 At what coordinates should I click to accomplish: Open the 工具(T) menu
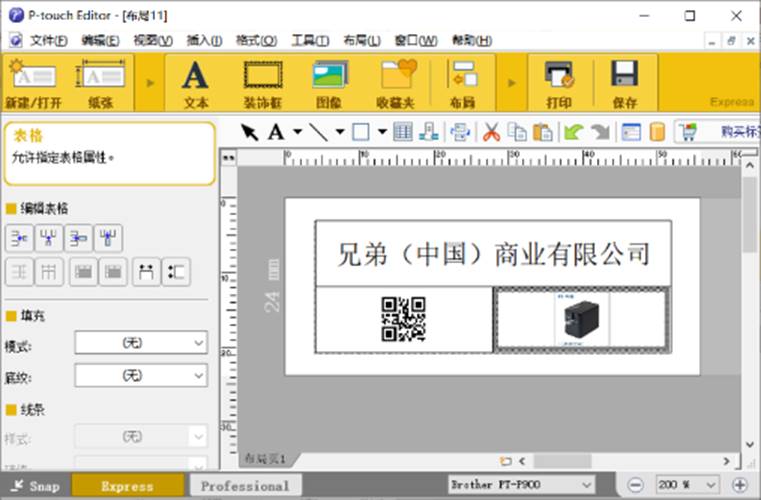tap(310, 40)
